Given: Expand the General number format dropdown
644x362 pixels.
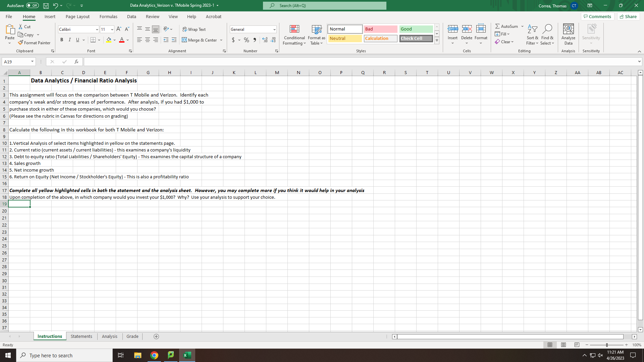Looking at the screenshot, I should (x=274, y=29).
